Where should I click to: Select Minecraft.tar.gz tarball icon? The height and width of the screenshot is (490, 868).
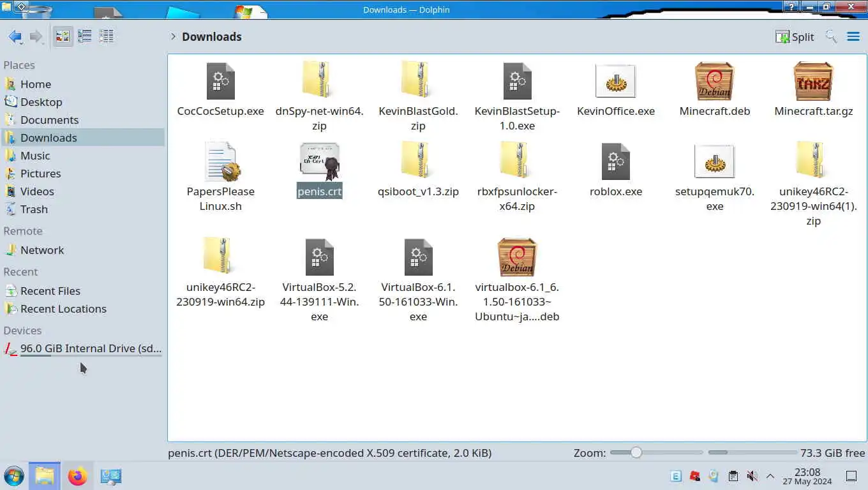813,81
